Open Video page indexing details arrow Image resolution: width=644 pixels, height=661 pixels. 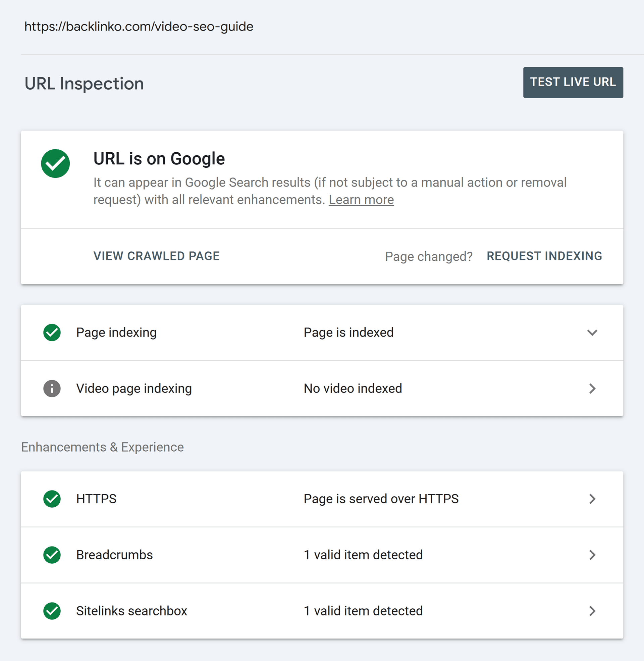click(x=592, y=388)
